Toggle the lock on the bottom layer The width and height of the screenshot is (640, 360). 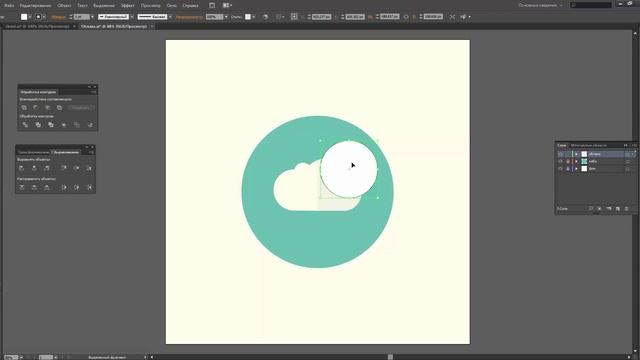tap(568, 169)
